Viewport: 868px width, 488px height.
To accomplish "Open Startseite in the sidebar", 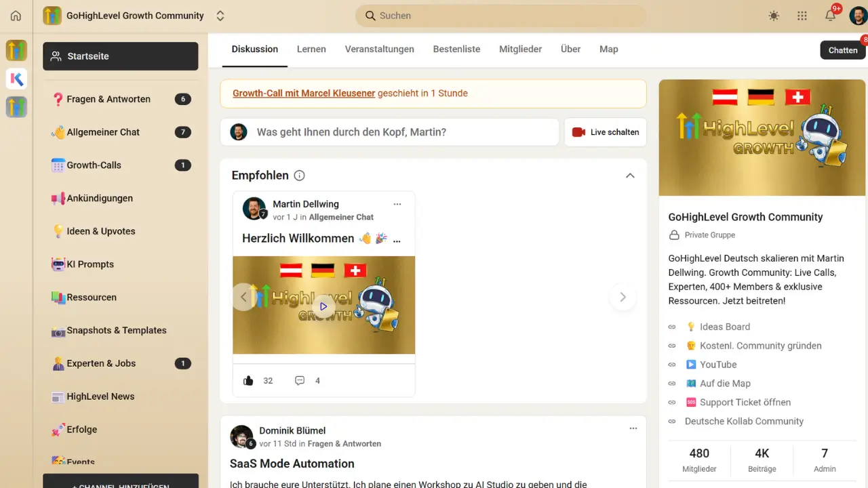I will [121, 56].
